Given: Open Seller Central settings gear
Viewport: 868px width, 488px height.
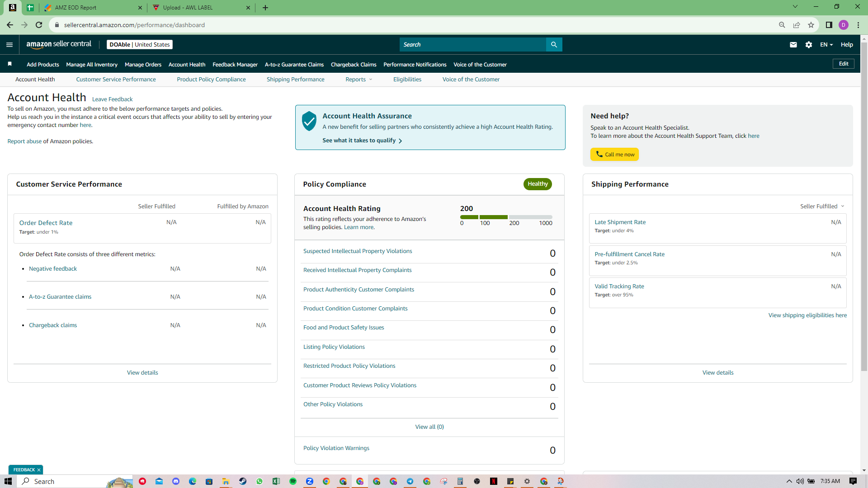Looking at the screenshot, I should (x=809, y=45).
